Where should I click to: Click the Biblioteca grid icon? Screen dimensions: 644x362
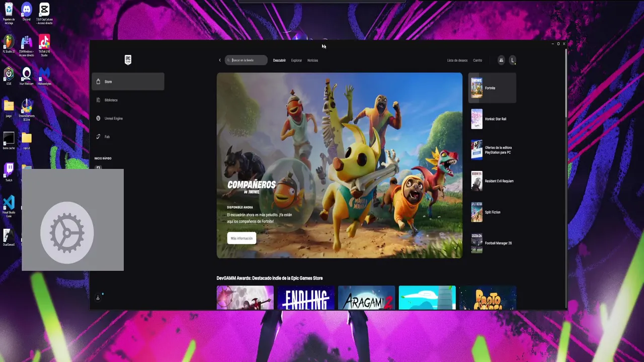99,100
